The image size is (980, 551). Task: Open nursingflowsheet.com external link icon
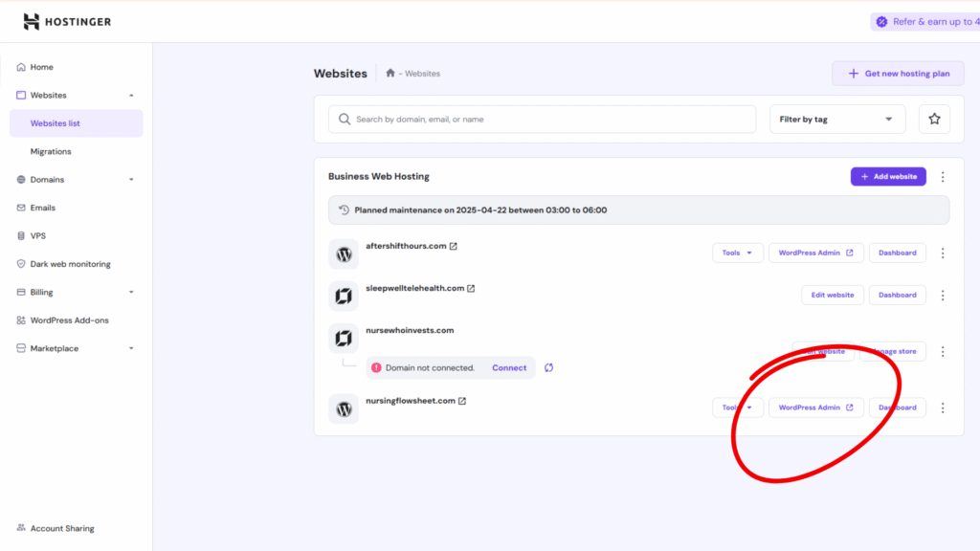point(462,401)
